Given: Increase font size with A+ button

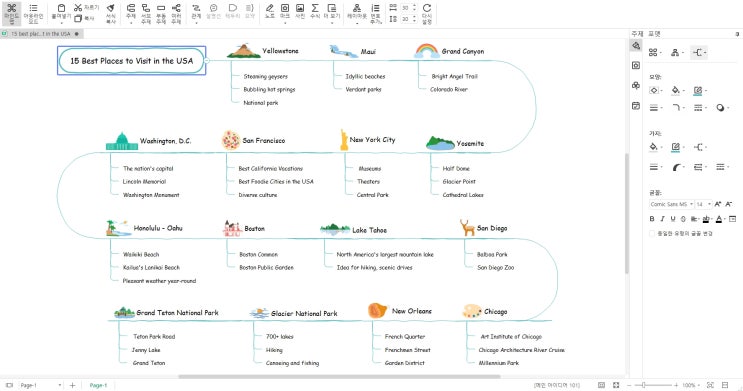Looking at the screenshot, I should [x=718, y=204].
